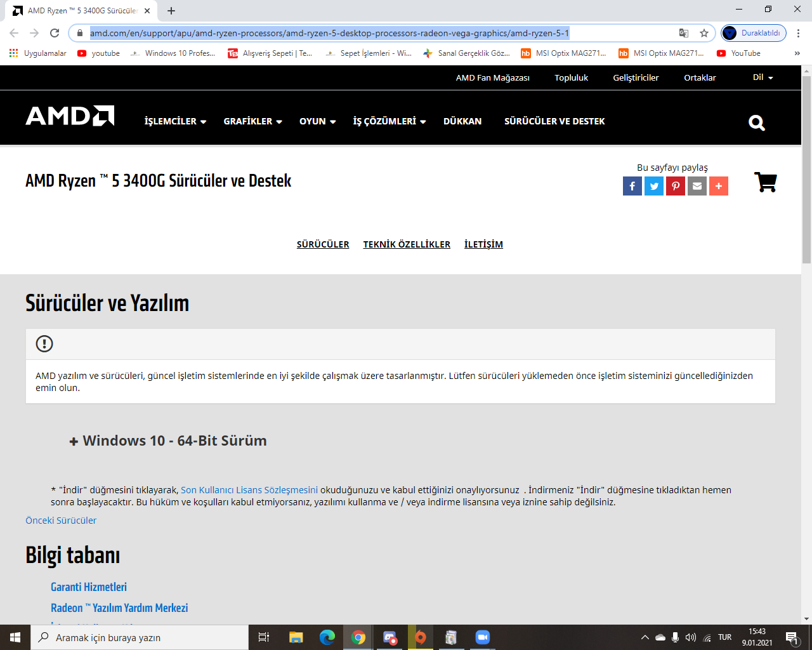Screen dimensions: 812x650
Task: Open the Duraklatıldı profile button
Action: (754, 33)
